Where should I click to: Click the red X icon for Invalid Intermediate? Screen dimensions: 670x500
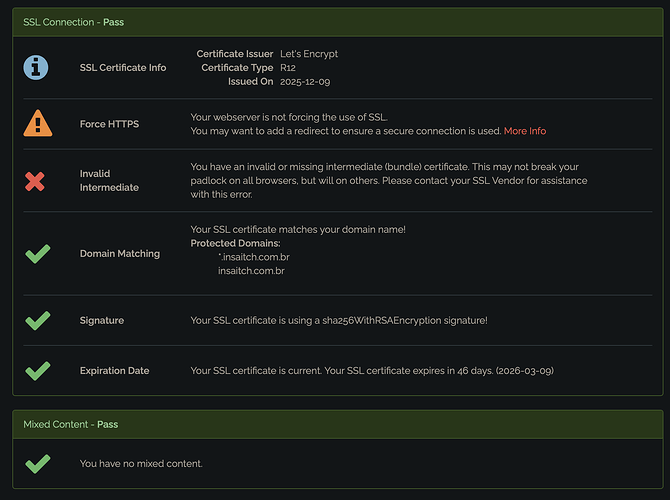point(36,181)
